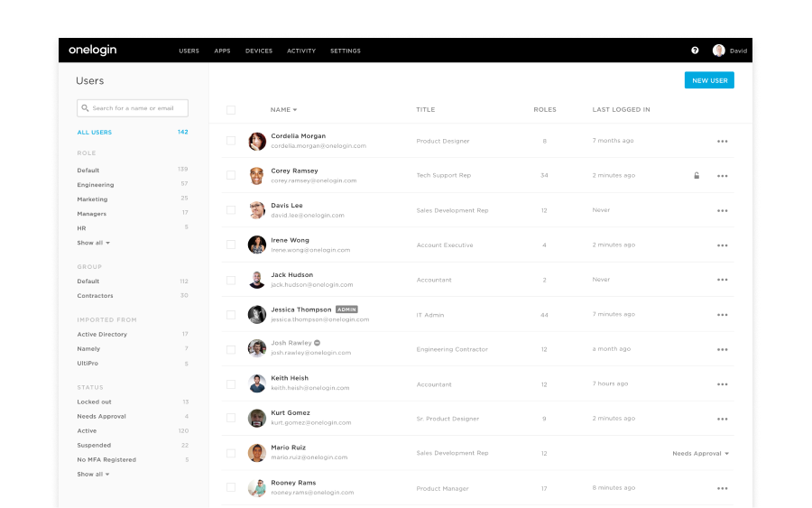Screen dimensions: 812x508
Task: Click Mario Ruiz's avatar
Action: pyautogui.click(x=257, y=453)
